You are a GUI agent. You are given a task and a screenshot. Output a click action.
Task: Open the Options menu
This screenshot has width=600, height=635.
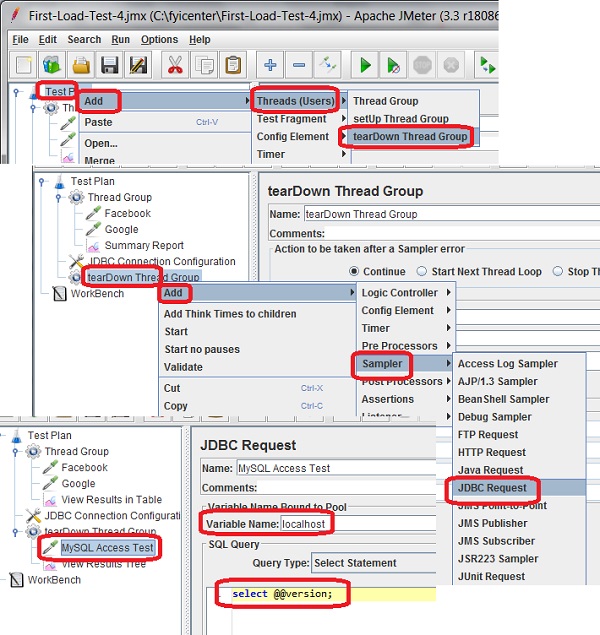tap(159, 39)
